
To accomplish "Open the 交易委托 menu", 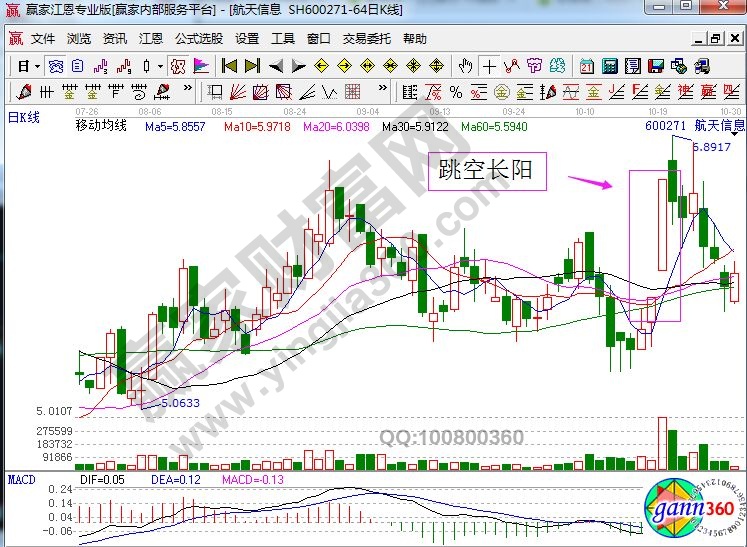I will 366,39.
